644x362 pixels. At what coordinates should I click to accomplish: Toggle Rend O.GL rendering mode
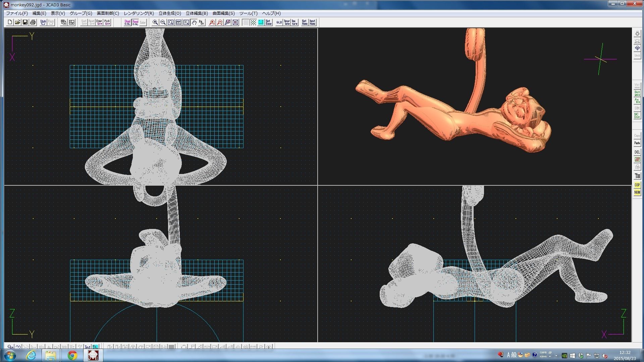point(135,22)
